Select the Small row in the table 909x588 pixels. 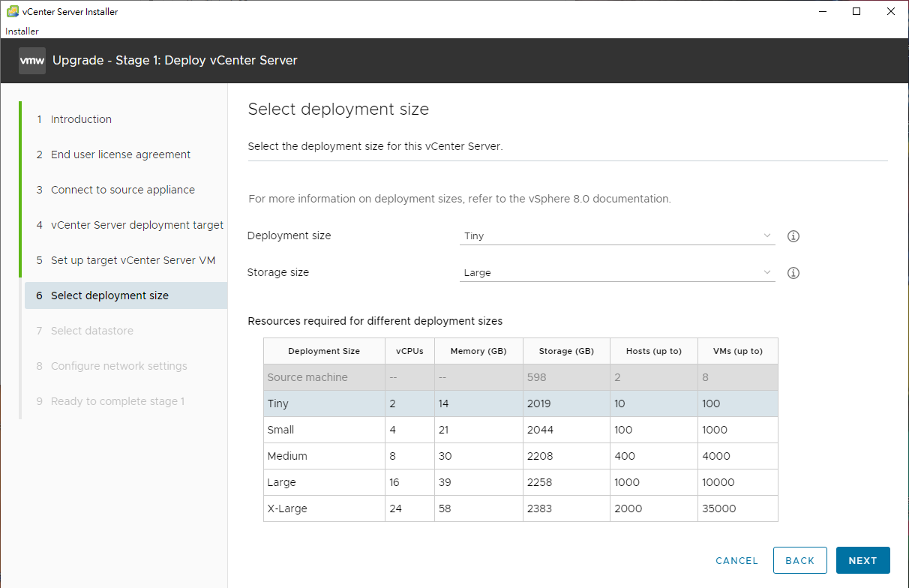click(520, 430)
